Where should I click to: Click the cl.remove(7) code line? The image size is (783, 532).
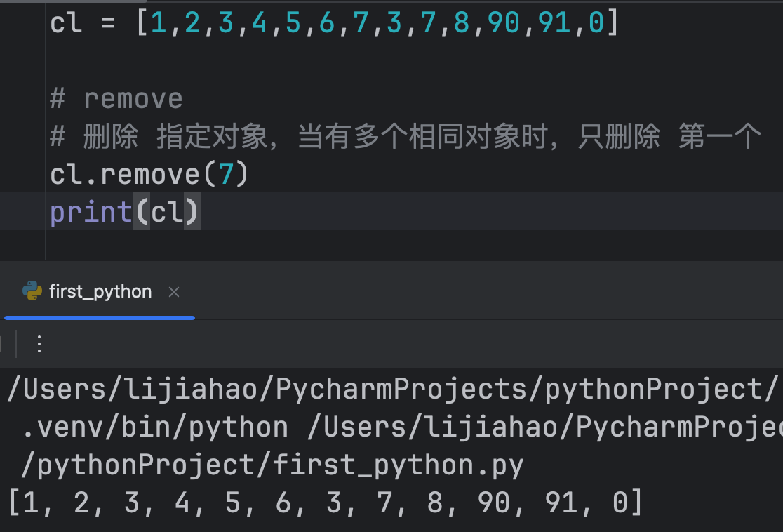149,174
